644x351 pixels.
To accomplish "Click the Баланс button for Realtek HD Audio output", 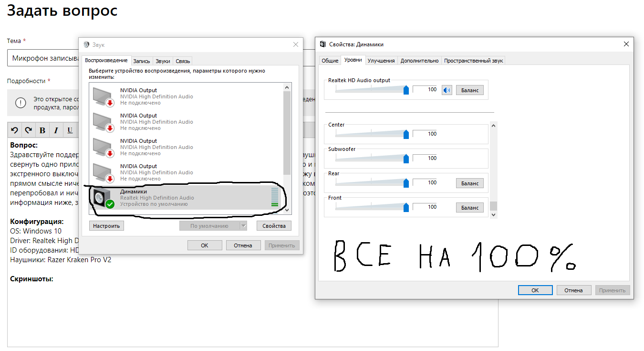I will click(470, 90).
